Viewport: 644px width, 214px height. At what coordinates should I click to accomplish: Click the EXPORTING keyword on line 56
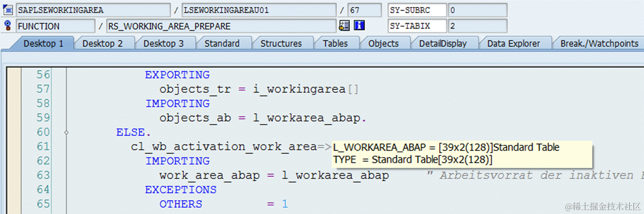point(178,75)
